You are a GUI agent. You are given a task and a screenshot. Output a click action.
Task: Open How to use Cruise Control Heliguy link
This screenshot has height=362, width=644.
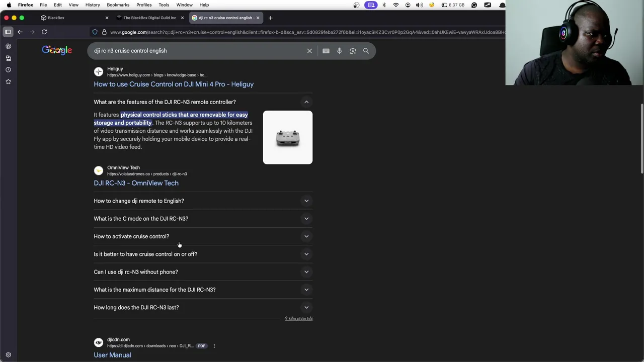pos(174,84)
